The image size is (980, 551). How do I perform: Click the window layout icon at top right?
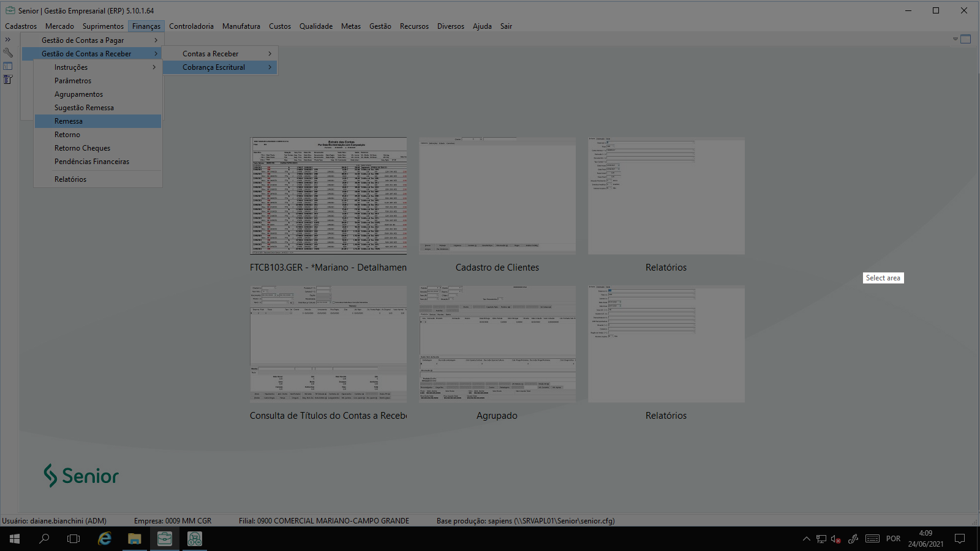coord(966,39)
